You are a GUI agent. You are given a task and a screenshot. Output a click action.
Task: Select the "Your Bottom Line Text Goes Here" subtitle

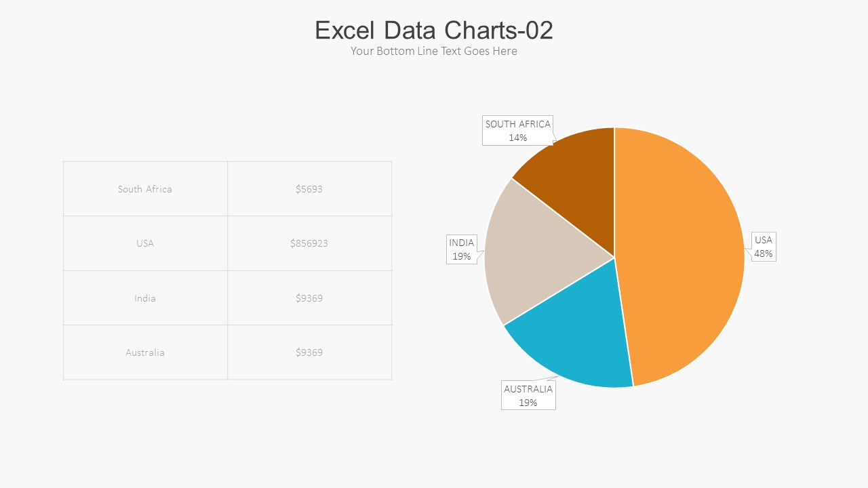coord(433,51)
